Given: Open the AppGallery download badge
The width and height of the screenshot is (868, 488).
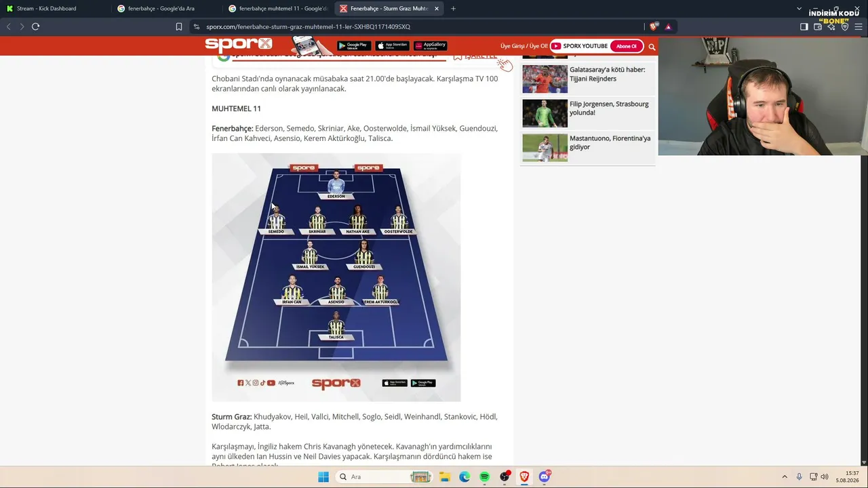Looking at the screenshot, I should coord(430,46).
